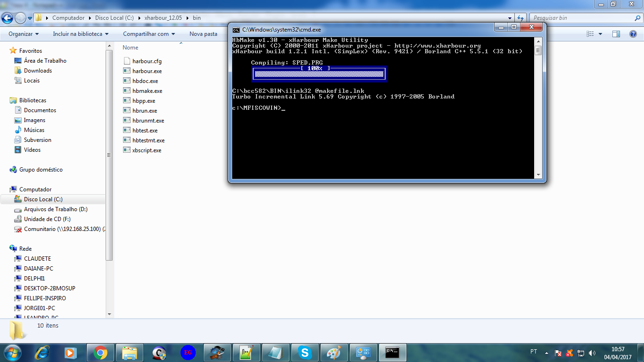Viewport: 644px width, 362px height.
Task: Open the Comunitario network drive
Action: 65,229
